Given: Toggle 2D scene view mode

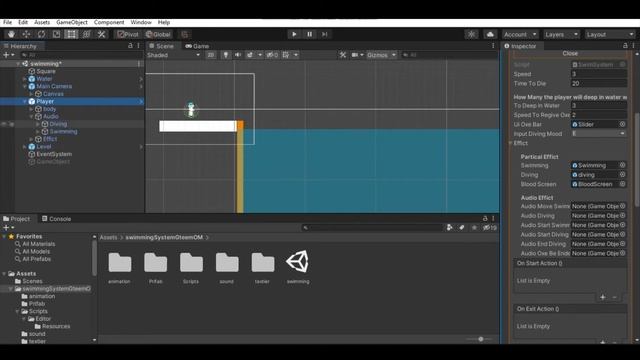Looking at the screenshot, I should (x=211, y=55).
